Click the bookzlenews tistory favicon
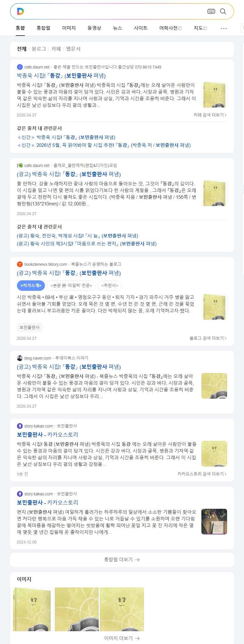Viewport: 244px width, 644px height. (20, 264)
